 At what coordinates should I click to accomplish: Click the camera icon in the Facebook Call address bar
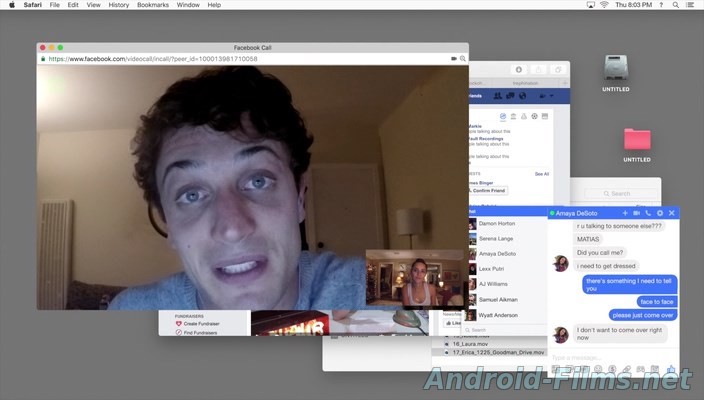coord(453,59)
